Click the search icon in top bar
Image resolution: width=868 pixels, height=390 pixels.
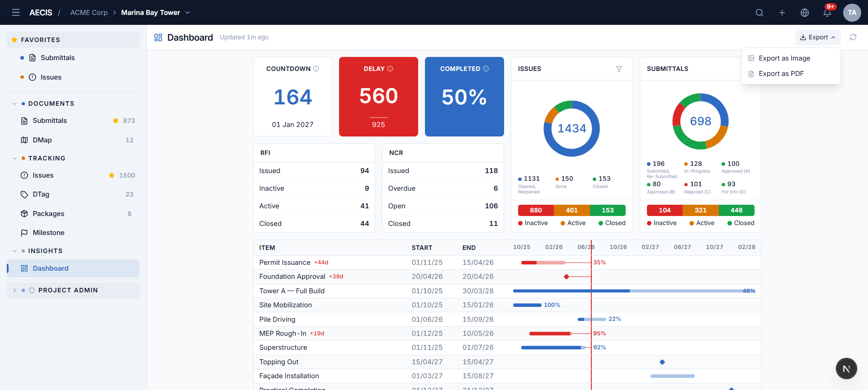759,13
